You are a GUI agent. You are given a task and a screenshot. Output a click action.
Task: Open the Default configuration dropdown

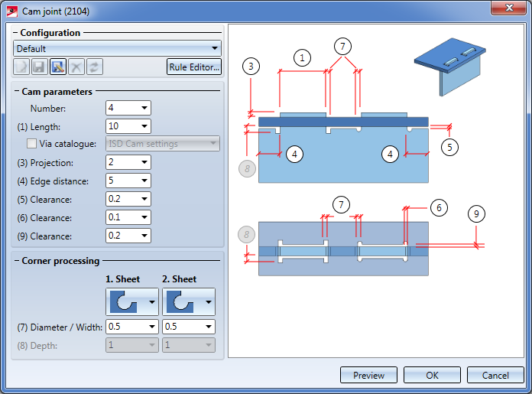coord(117,48)
